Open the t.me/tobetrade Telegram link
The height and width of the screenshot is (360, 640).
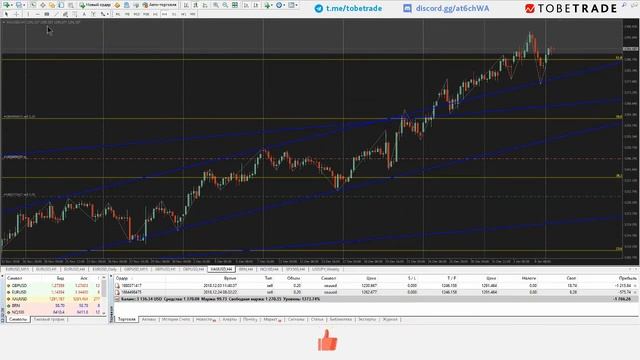coord(348,8)
